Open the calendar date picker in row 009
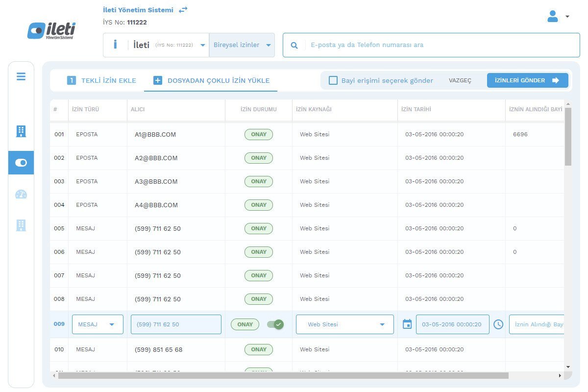The image size is (588, 392). (407, 324)
